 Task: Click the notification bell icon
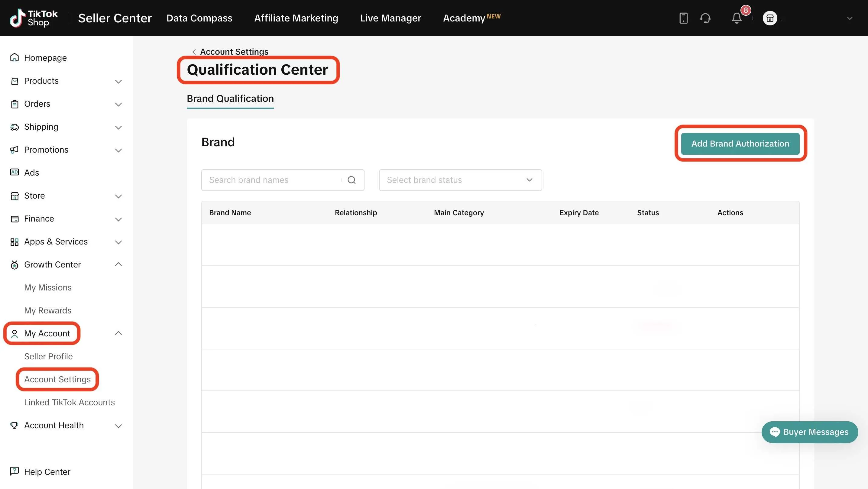(x=737, y=18)
